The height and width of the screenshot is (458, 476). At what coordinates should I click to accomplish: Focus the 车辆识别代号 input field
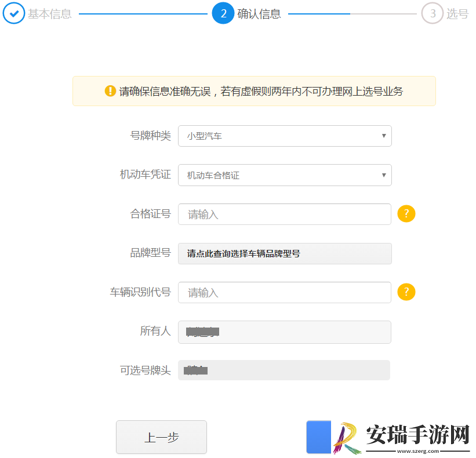[x=285, y=293]
